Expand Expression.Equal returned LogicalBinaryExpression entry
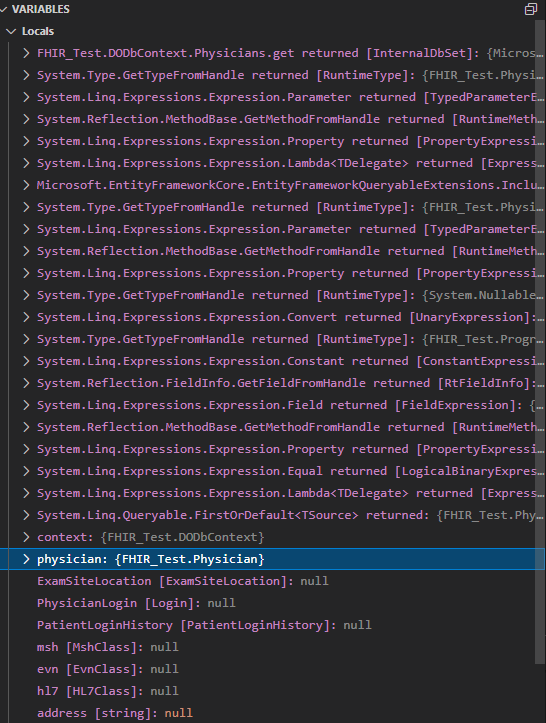This screenshot has width=546, height=723. click(x=27, y=471)
